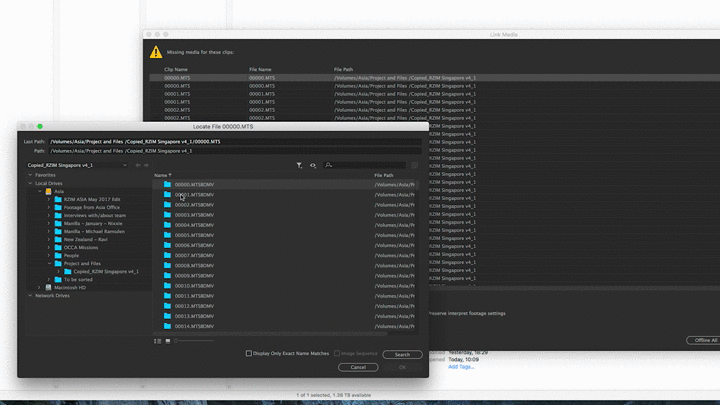Click folder icon of 00007.MTSBDMV
Screen dimensions: 720x405
coord(167,255)
